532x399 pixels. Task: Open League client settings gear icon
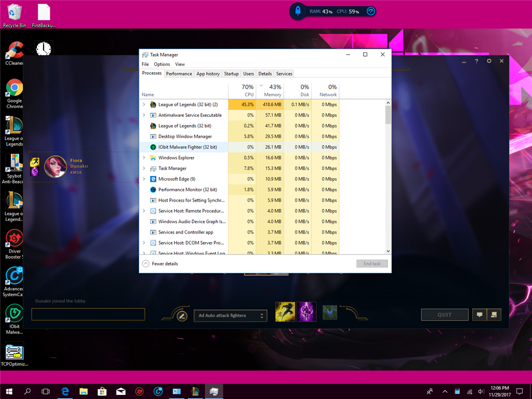489,61
